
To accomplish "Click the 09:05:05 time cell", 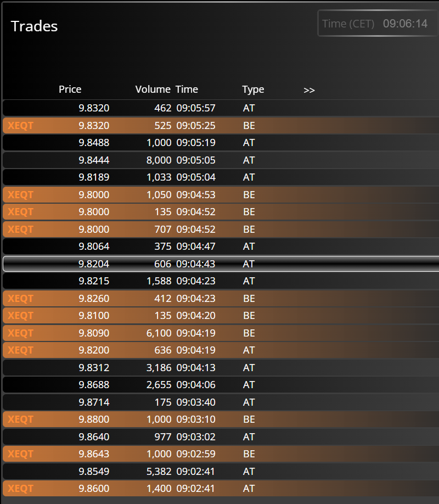I will pyautogui.click(x=196, y=160).
